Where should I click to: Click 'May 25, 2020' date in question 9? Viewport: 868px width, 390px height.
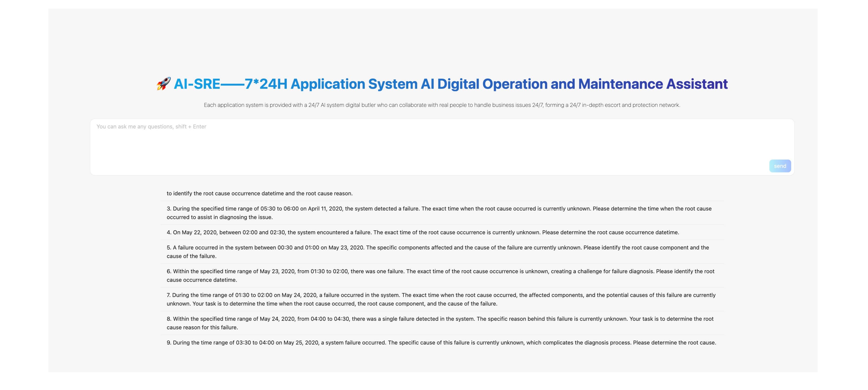(x=301, y=342)
